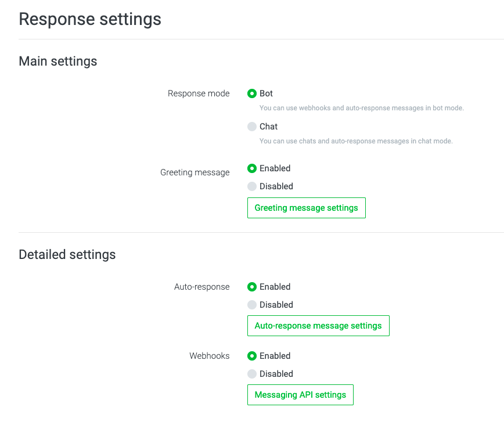Click the Greeting message field label

(195, 172)
